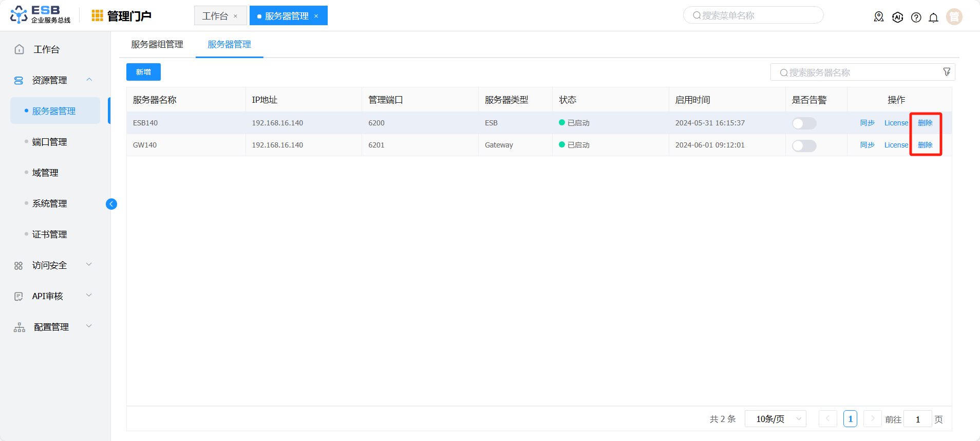Click 删除 link for ESB140 server

click(925, 123)
